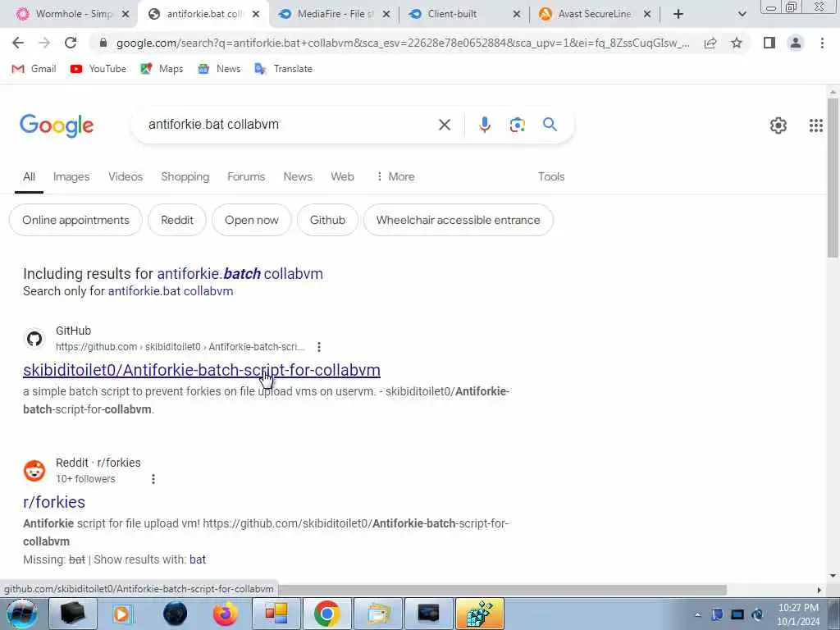The height and width of the screenshot is (630, 840).
Task: Bookmark this page with star icon
Action: coord(737,43)
